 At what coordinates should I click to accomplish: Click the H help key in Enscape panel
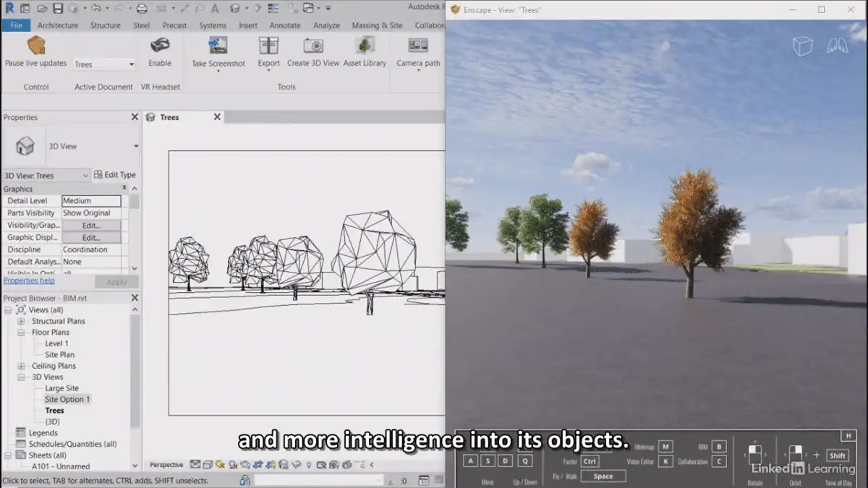[848, 436]
